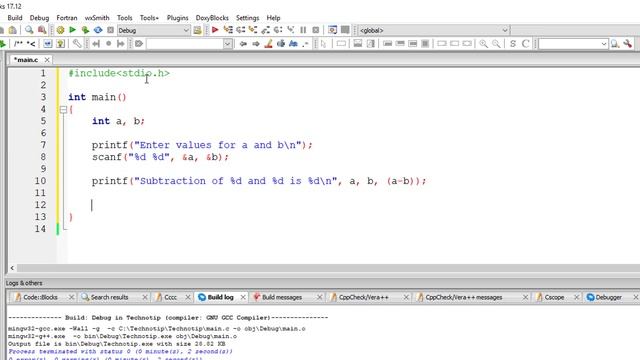Close the Build log tab

point(243,298)
